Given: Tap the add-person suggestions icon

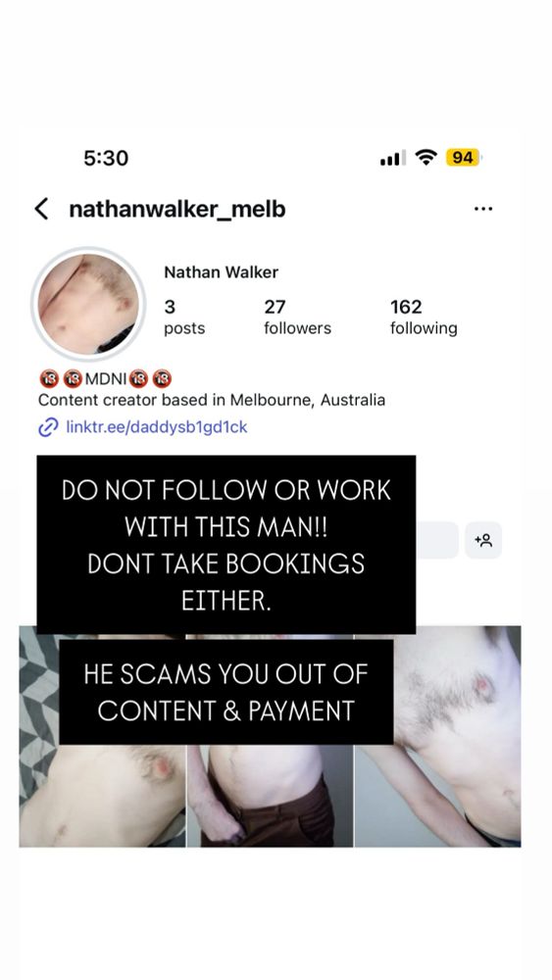Looking at the screenshot, I should tap(483, 540).
